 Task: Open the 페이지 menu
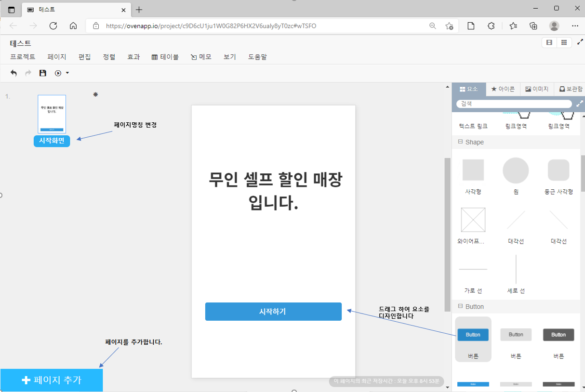(x=57, y=57)
